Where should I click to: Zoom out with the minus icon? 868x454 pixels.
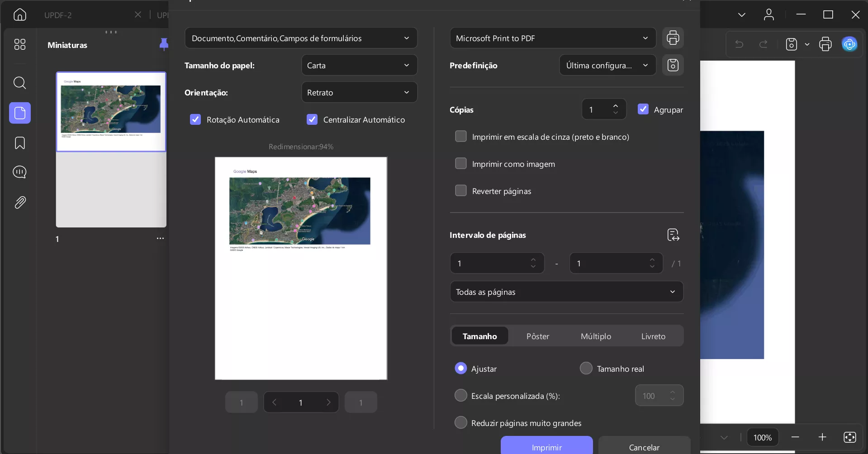(x=795, y=437)
